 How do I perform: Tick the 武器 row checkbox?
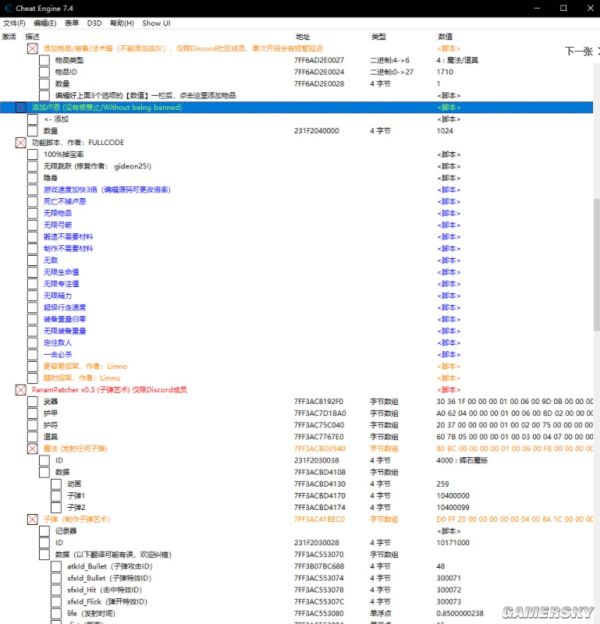click(x=33, y=402)
